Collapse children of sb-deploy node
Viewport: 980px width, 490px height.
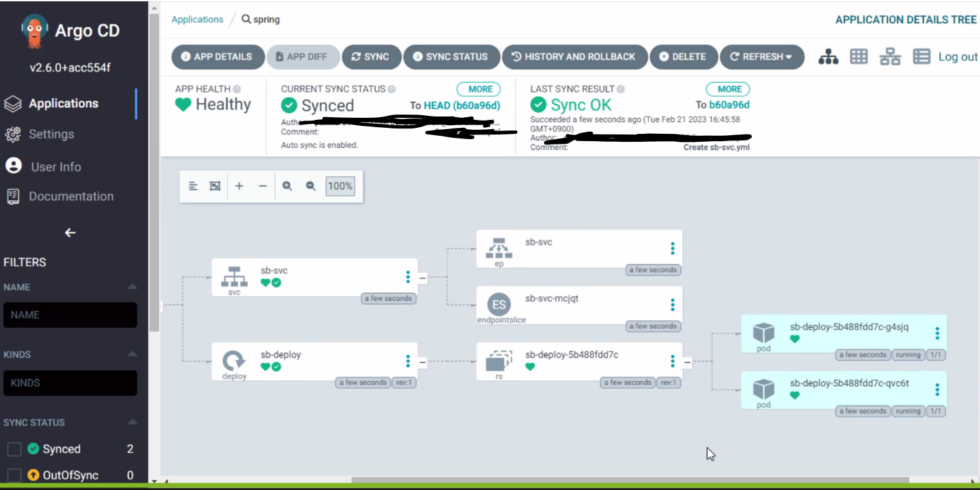[x=422, y=362]
